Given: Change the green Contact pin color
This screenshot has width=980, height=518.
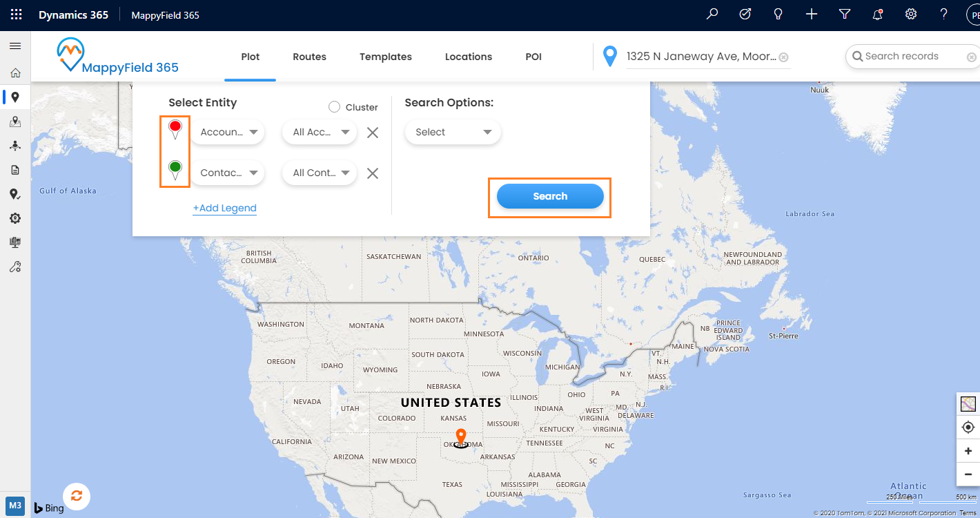Looking at the screenshot, I should (x=175, y=170).
